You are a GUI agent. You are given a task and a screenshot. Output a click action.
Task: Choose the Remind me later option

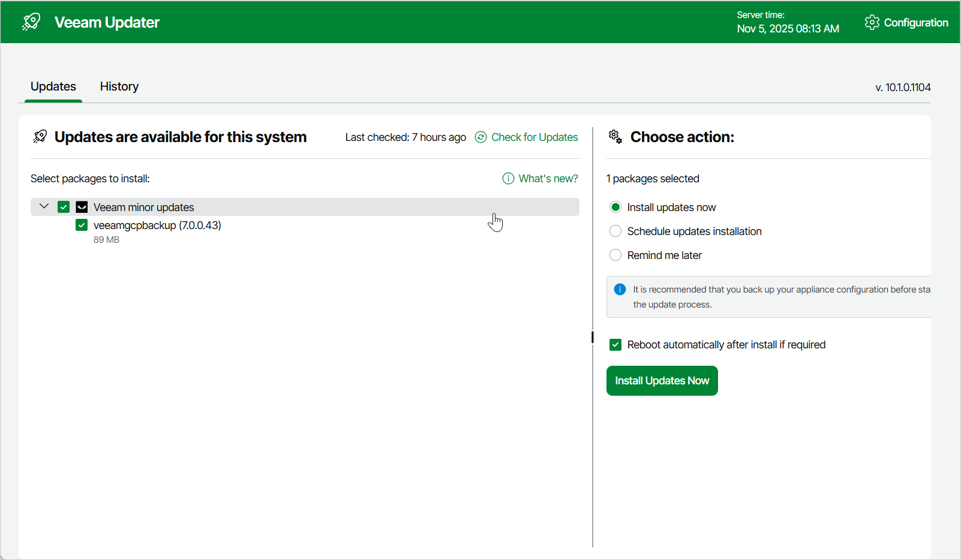click(x=615, y=255)
